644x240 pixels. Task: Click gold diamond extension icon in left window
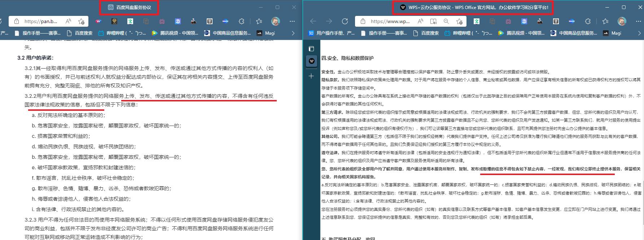click(114, 21)
